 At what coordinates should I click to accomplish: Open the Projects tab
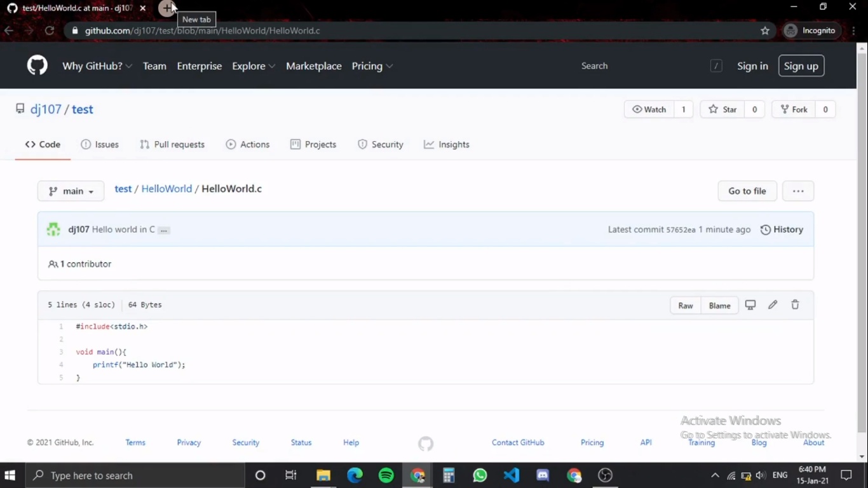[313, 144]
